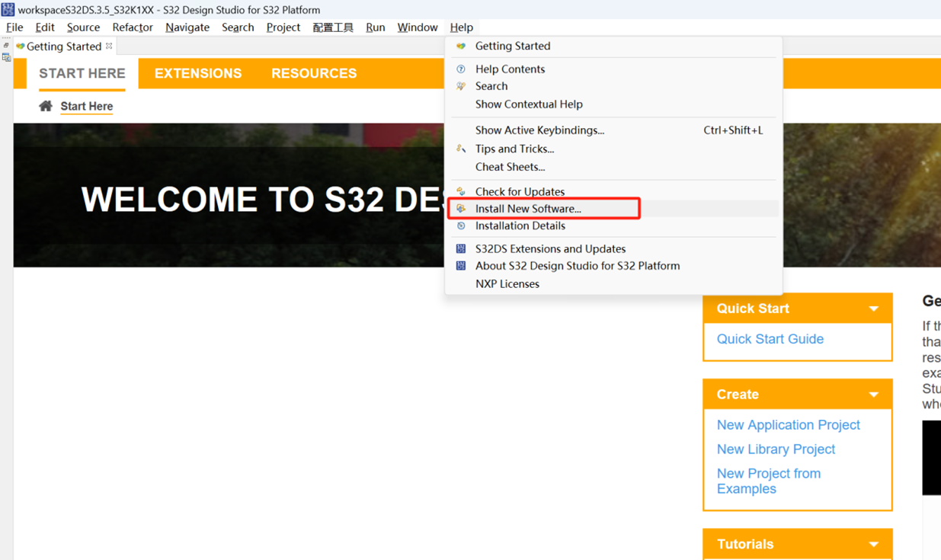Close the Getting Started tab
The width and height of the screenshot is (941, 560).
[x=109, y=46]
